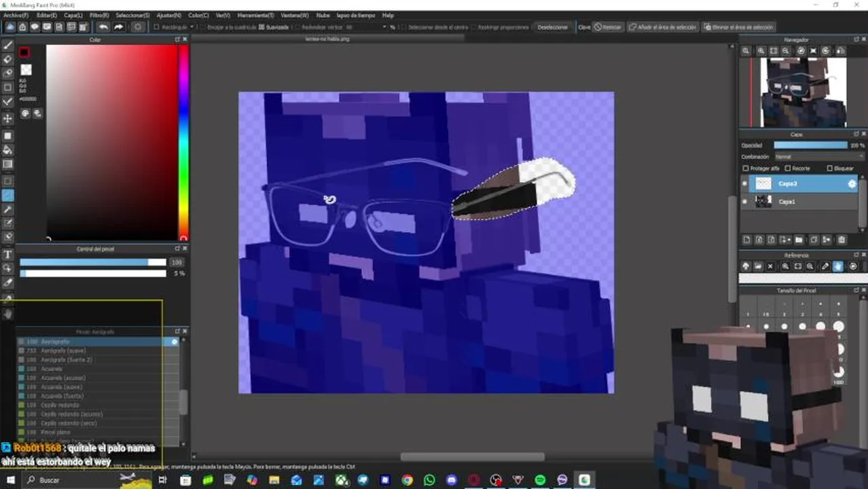Hide the Capa2 layer
868x489 pixels.
pyautogui.click(x=745, y=183)
